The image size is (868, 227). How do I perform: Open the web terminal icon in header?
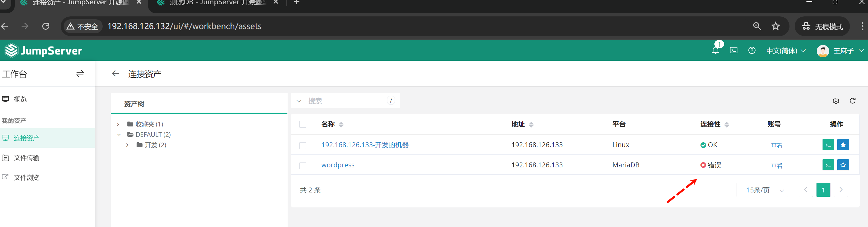[x=734, y=51]
